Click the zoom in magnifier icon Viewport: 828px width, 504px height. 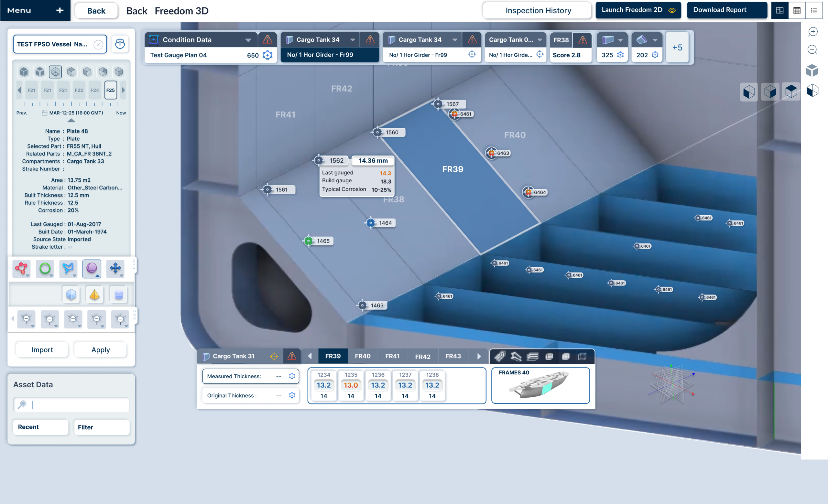[812, 32]
